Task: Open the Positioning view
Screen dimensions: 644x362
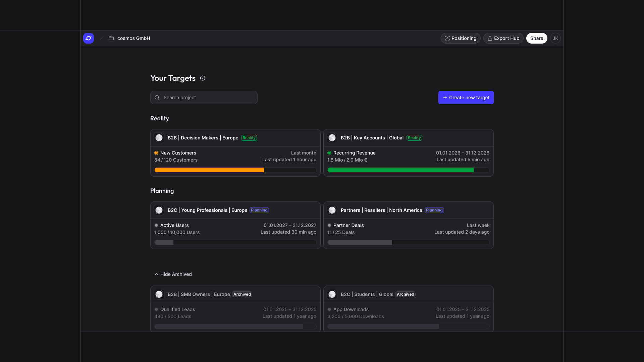Action: click(x=461, y=38)
